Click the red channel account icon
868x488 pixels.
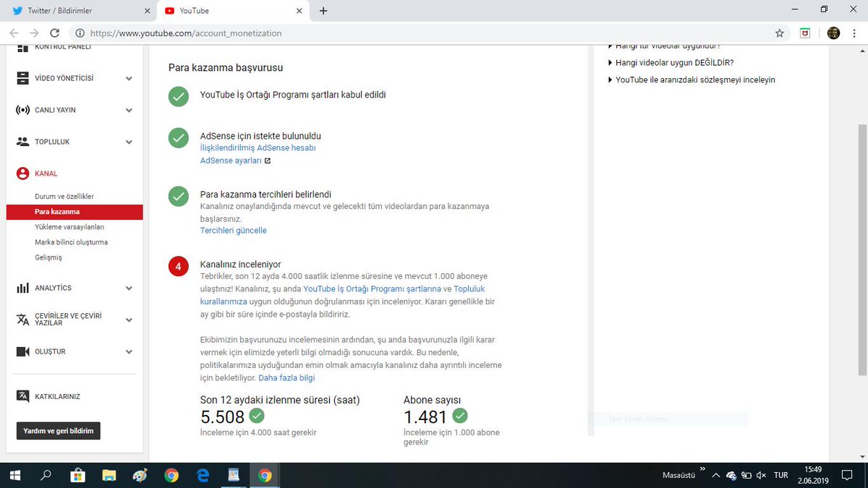point(22,174)
